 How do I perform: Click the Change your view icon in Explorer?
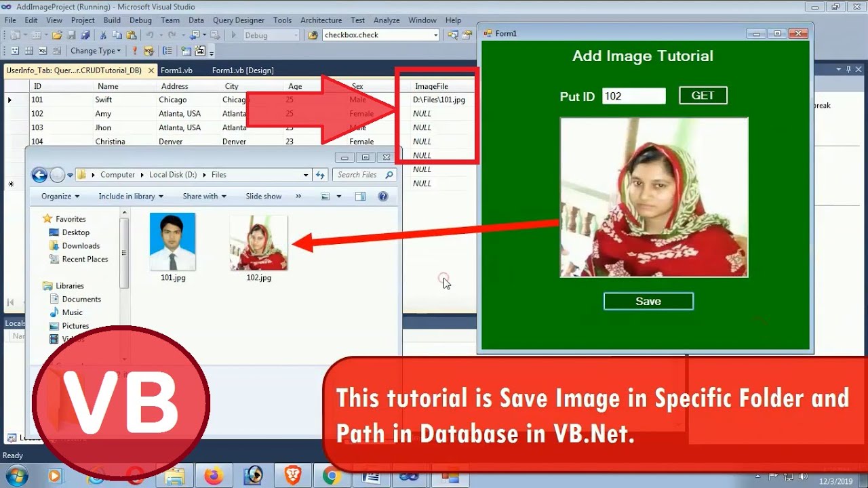pos(325,197)
